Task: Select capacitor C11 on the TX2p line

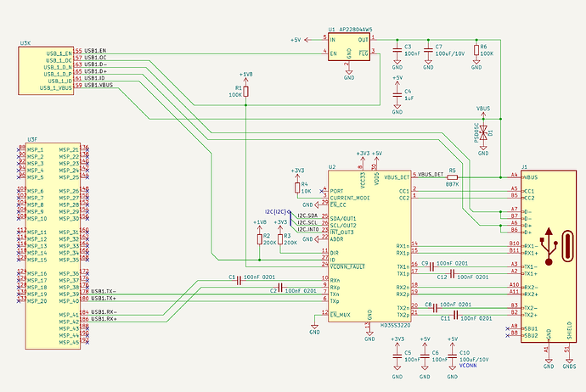Action: 455,315
